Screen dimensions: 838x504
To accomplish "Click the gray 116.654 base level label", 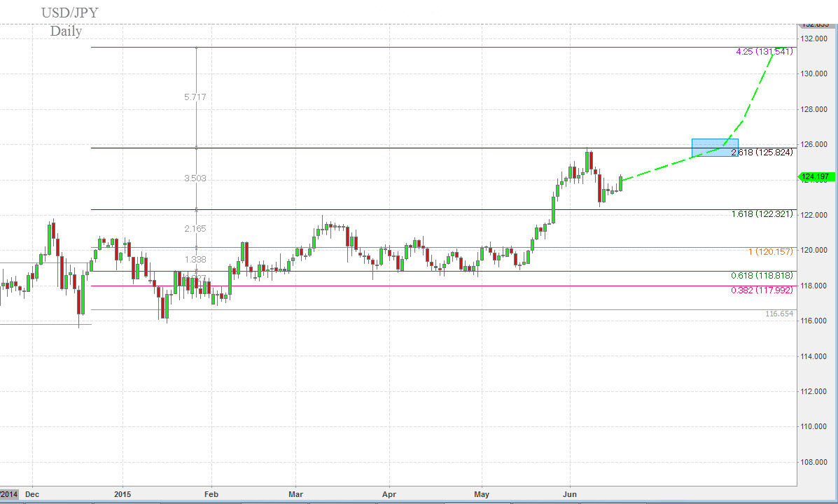I will pos(779,314).
